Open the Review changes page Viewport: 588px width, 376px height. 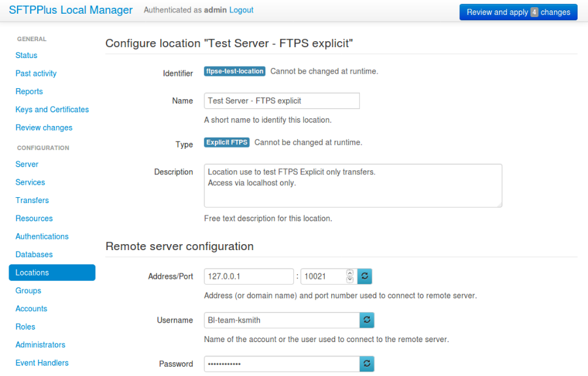43,127
